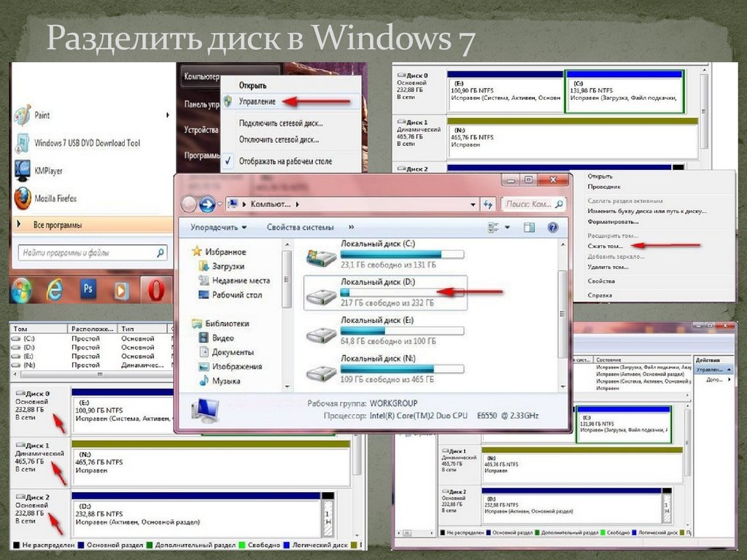Open recent pages dropdown near nav arrows

(x=220, y=204)
